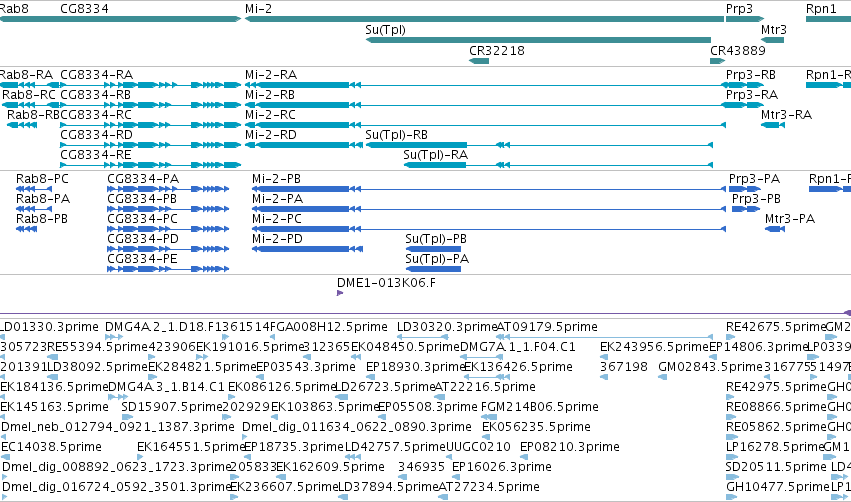Viewport: 851px width, 502px height.
Task: Select the EK136426.5prime EST label
Action: tap(518, 367)
